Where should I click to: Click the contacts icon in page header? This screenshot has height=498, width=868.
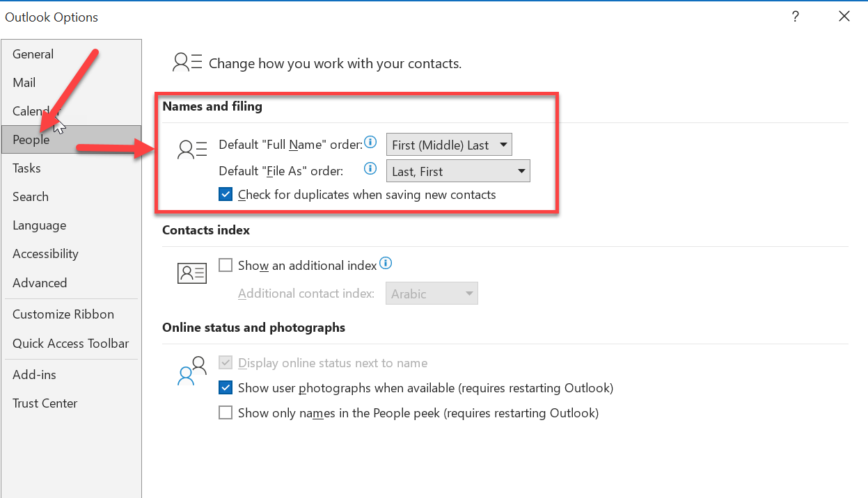click(x=187, y=63)
